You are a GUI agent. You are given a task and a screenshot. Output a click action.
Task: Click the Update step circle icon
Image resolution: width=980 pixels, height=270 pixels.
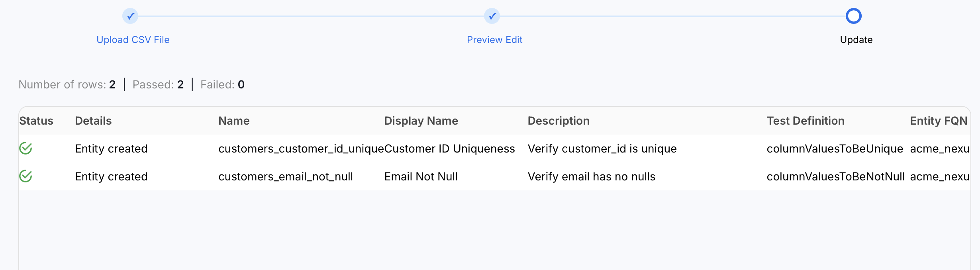pyautogui.click(x=854, y=16)
